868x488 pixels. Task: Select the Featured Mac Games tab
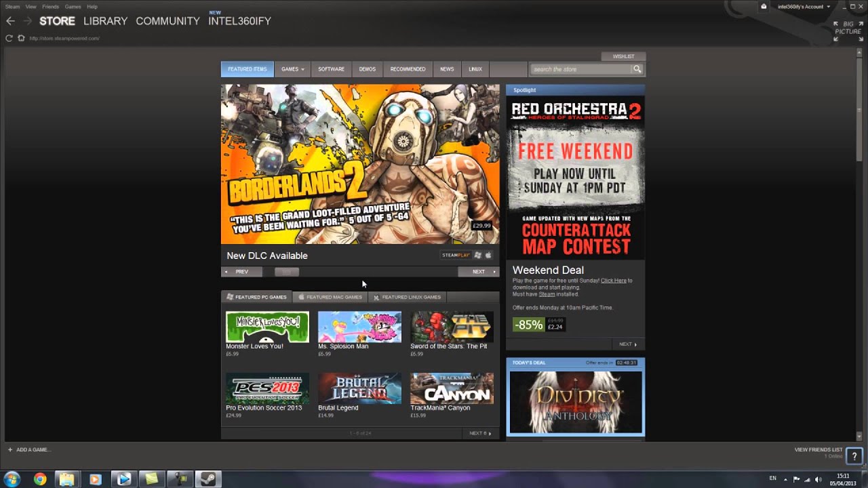(x=330, y=297)
